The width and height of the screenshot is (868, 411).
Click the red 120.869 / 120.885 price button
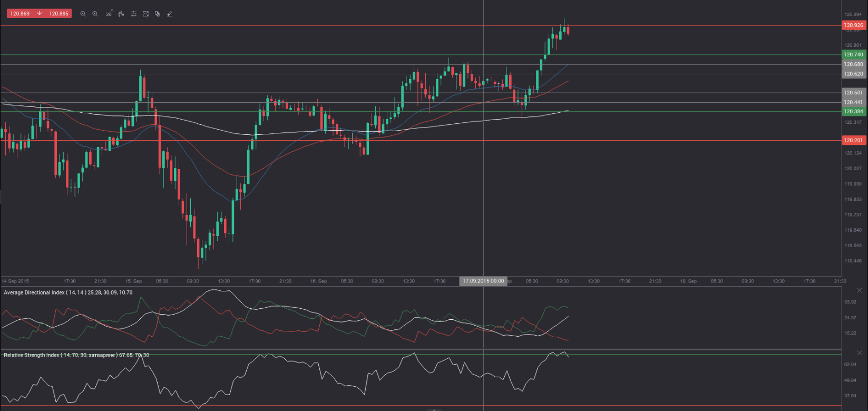pyautogui.click(x=39, y=13)
